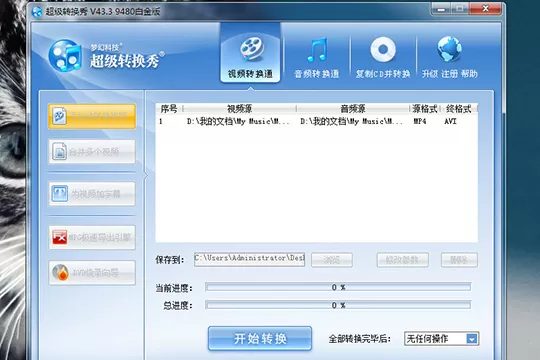
Task: Click the AVI target format cell
Action: tap(450, 121)
